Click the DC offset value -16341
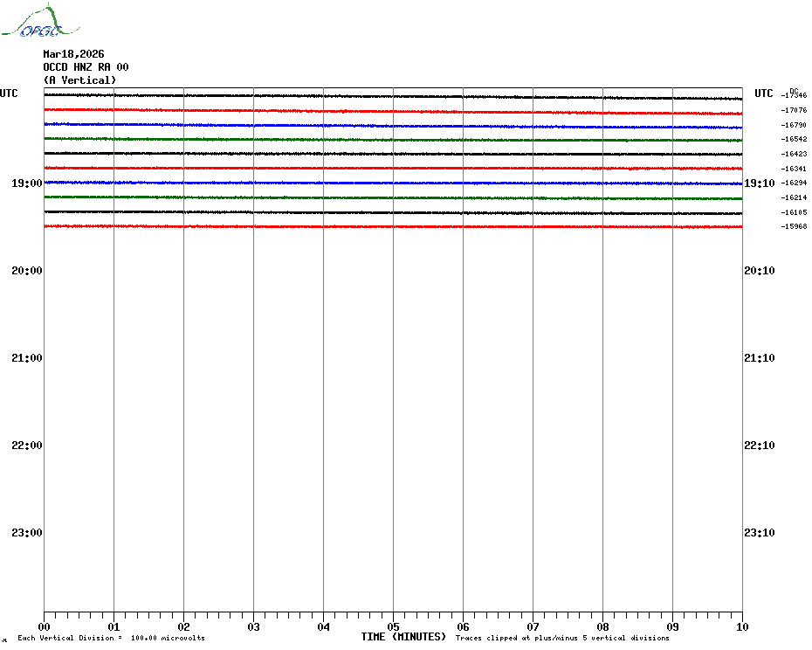This screenshot has width=812, height=650. click(x=794, y=169)
